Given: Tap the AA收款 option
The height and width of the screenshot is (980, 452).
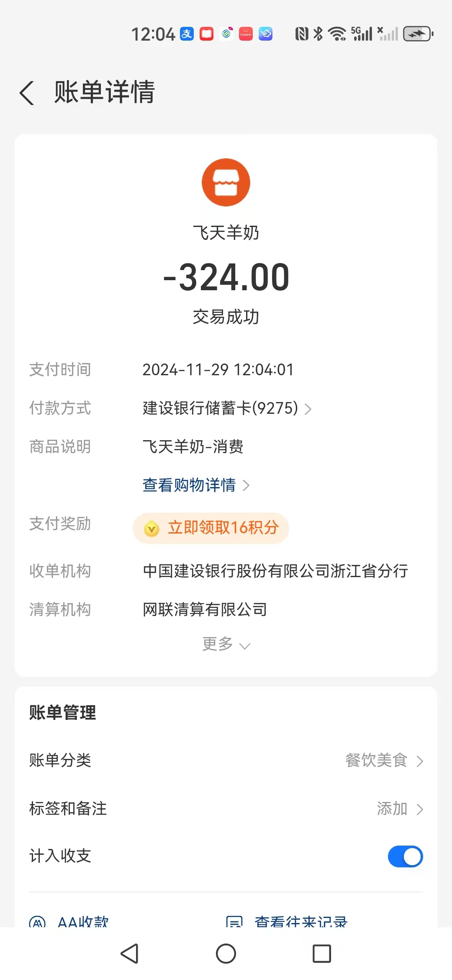Looking at the screenshot, I should [x=83, y=921].
